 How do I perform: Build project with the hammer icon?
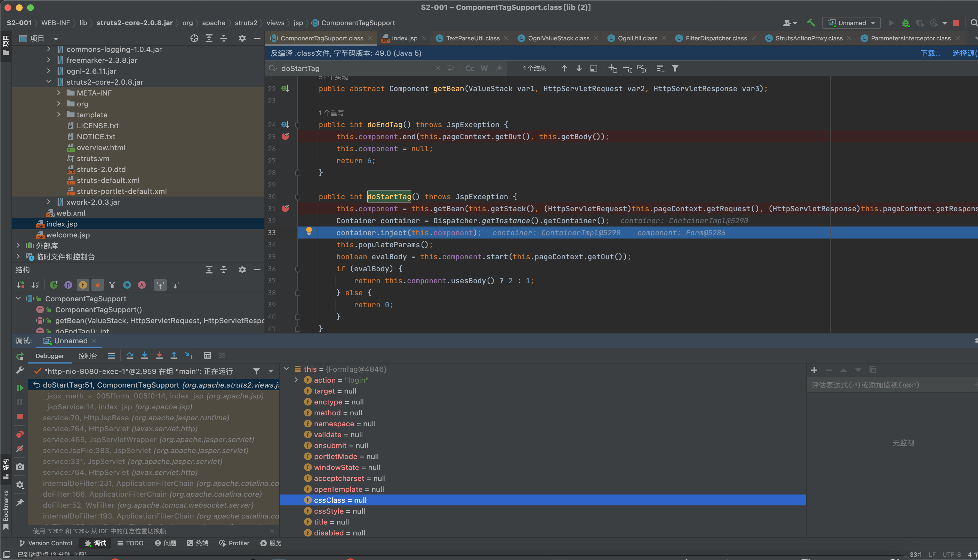(x=811, y=23)
